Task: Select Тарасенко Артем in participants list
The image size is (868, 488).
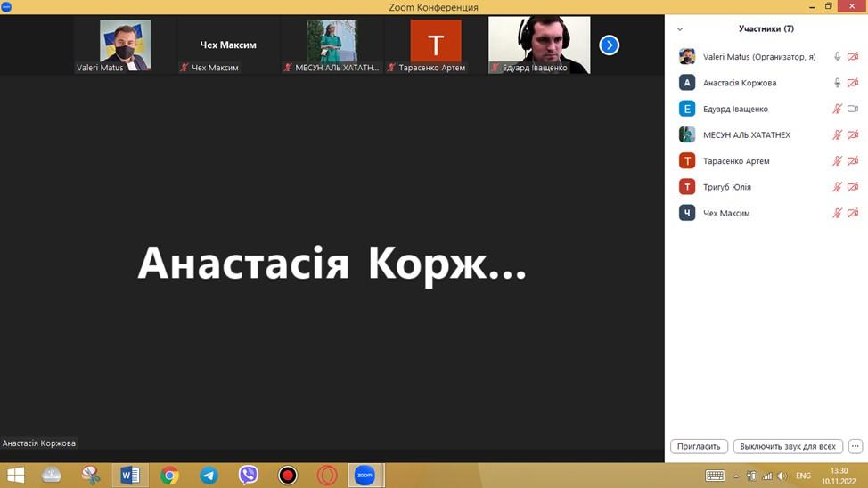Action: coord(736,161)
